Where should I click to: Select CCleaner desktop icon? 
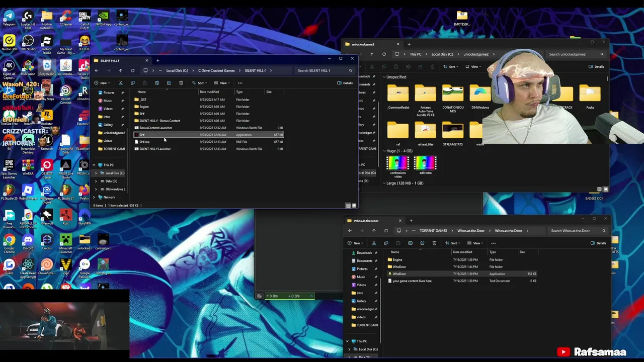(65, 18)
